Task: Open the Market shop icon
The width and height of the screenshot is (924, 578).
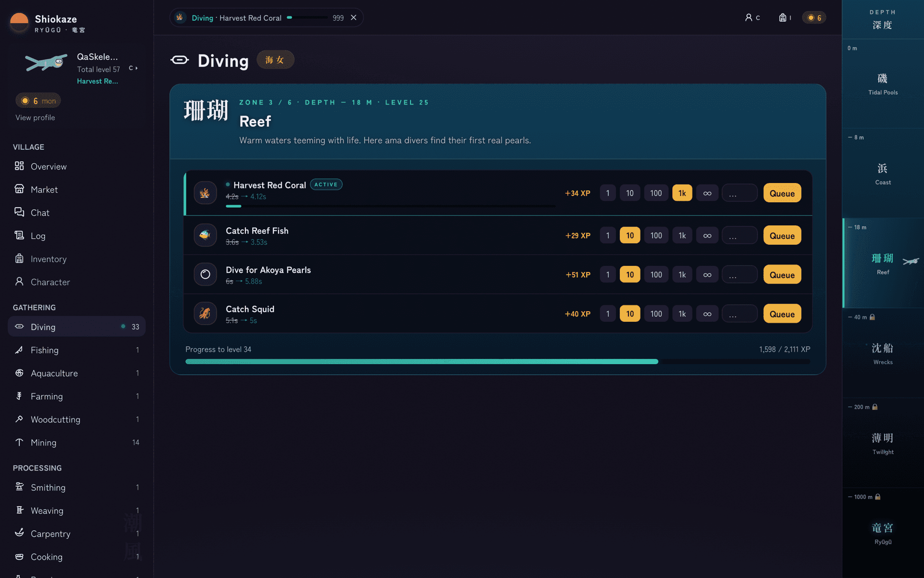Action: pyautogui.click(x=19, y=189)
